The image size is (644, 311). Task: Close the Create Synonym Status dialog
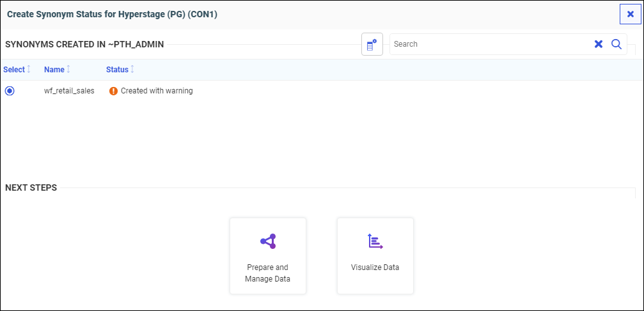tap(630, 14)
